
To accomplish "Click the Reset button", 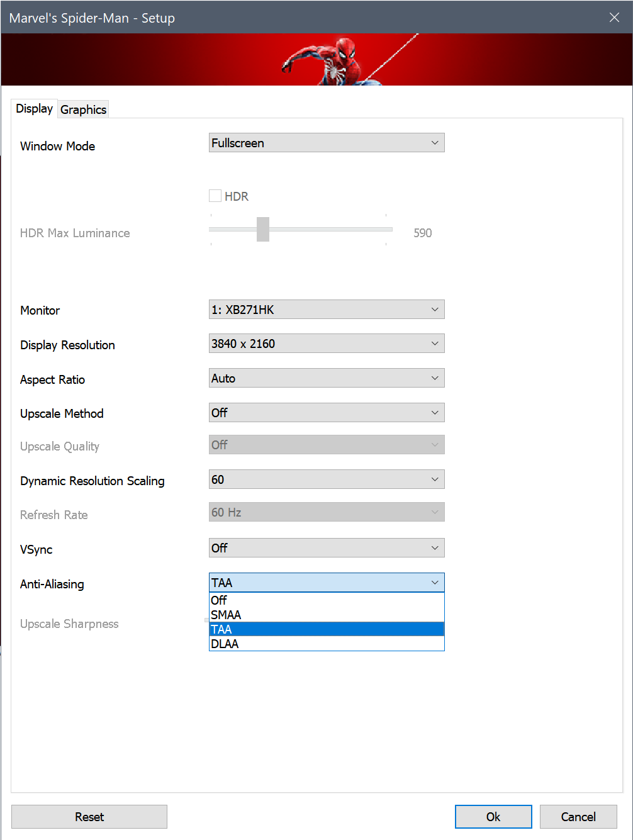I will (89, 817).
